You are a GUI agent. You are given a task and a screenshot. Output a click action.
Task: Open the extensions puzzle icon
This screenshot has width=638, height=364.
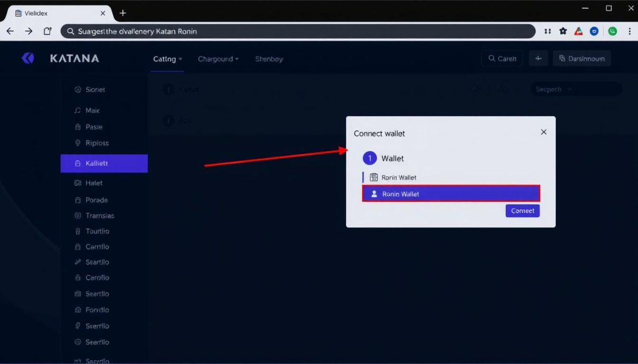click(x=563, y=31)
